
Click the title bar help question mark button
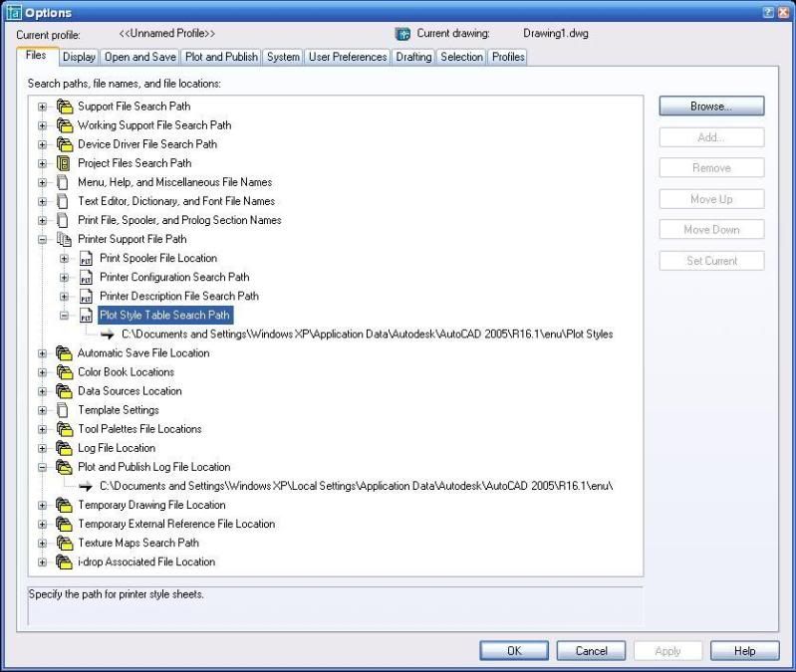click(768, 13)
